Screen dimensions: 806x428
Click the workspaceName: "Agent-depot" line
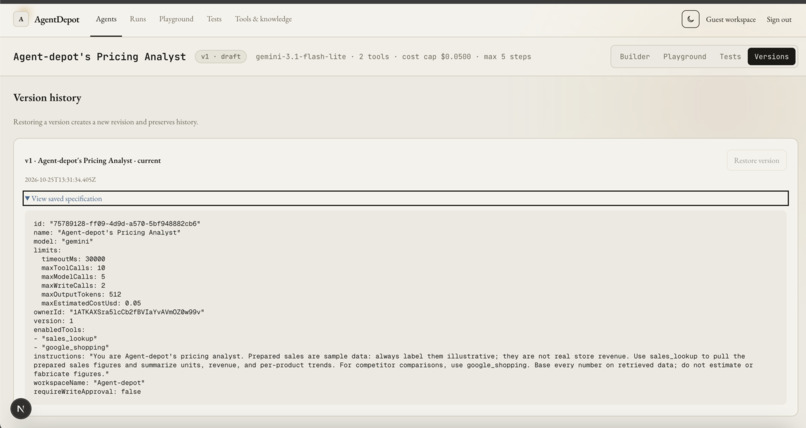89,383
